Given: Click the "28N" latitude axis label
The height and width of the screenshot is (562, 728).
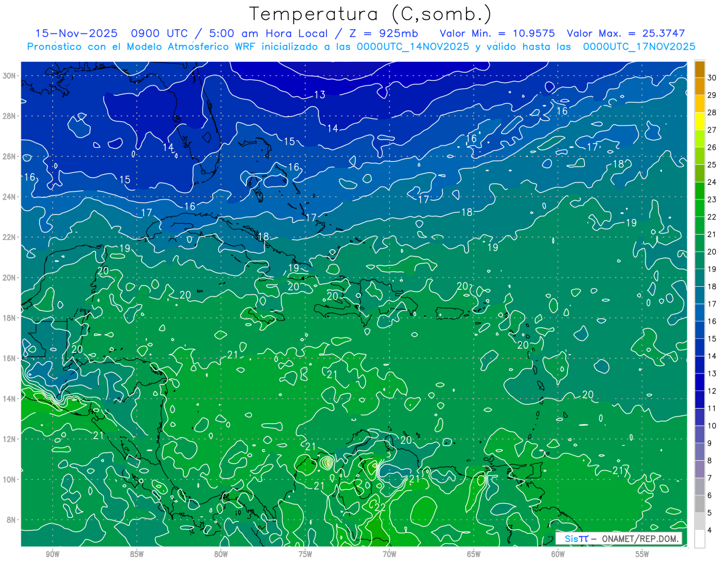Looking at the screenshot, I should pyautogui.click(x=9, y=116).
